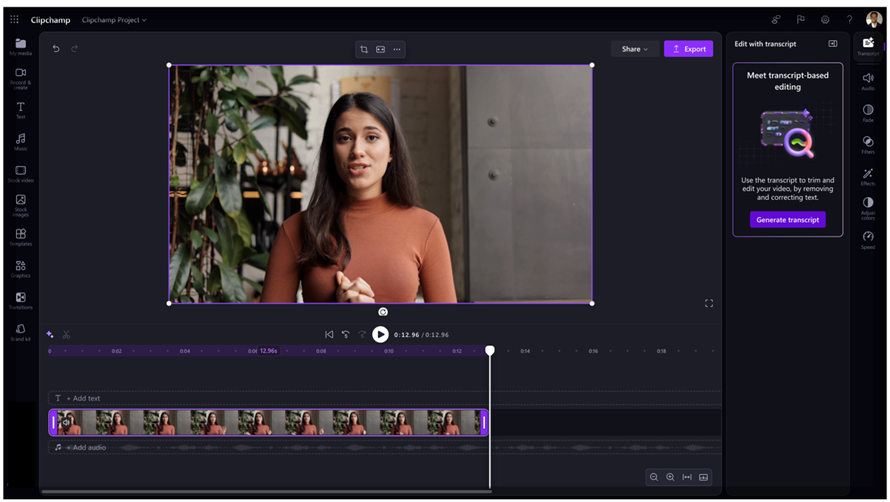This screenshot has height=502, width=890.
Task: Open the Text sidebar panel
Action: click(20, 110)
